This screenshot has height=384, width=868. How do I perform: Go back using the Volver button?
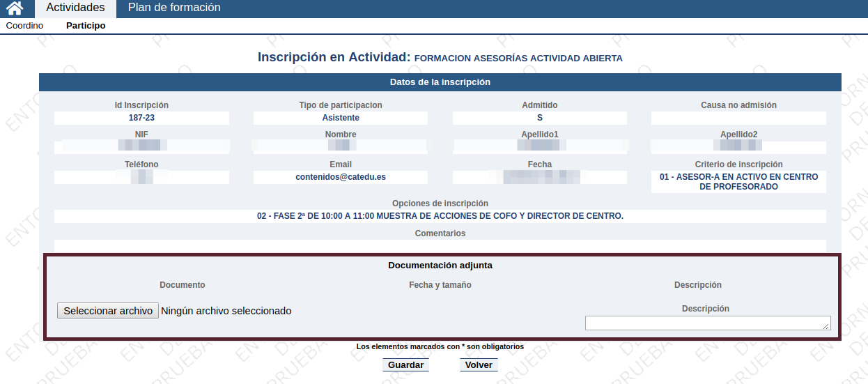(x=479, y=365)
